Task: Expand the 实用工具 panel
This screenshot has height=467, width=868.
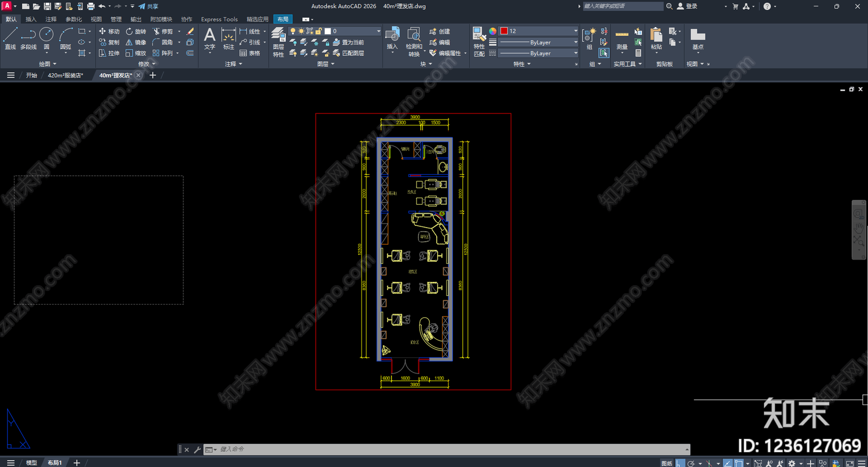Action: 628,64
